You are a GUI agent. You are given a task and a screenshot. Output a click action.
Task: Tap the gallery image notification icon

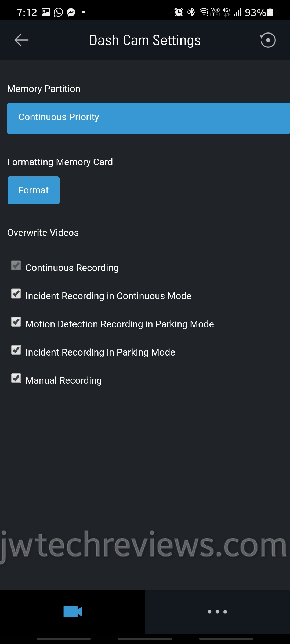(46, 12)
